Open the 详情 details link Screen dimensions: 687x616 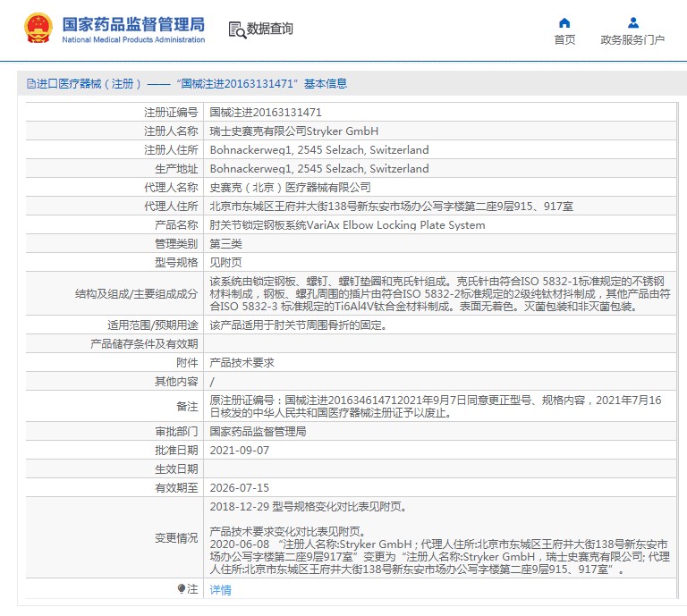click(220, 590)
